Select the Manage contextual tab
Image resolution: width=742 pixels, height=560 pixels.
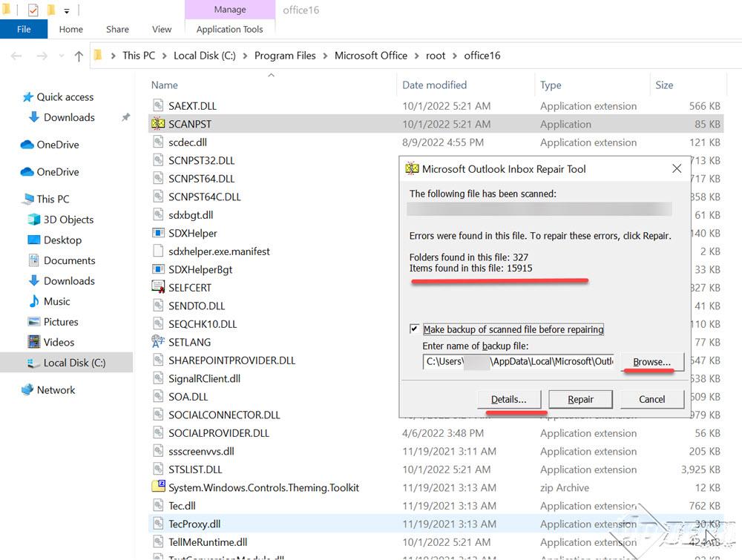click(x=230, y=10)
